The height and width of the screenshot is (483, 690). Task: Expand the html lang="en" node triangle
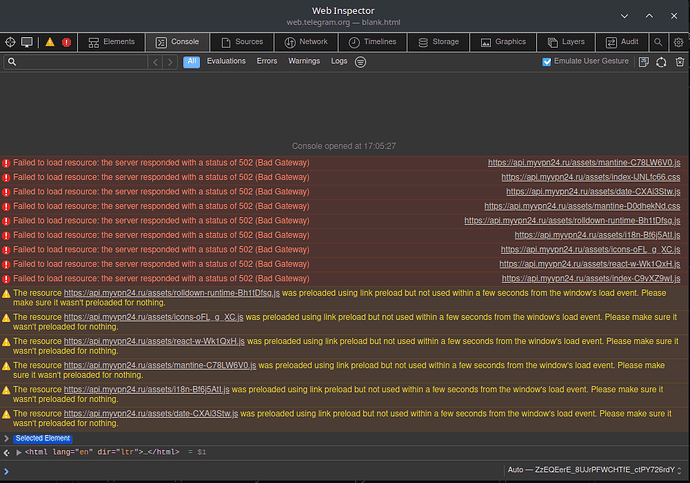point(19,452)
